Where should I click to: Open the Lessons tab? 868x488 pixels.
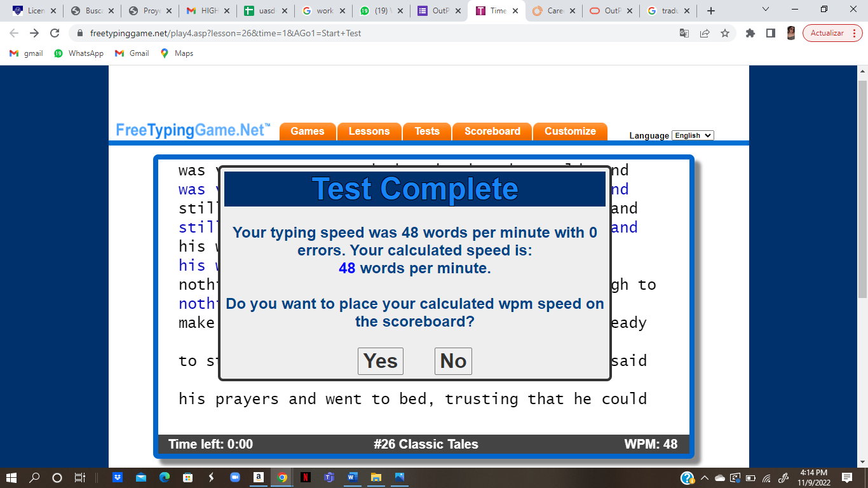[369, 132]
